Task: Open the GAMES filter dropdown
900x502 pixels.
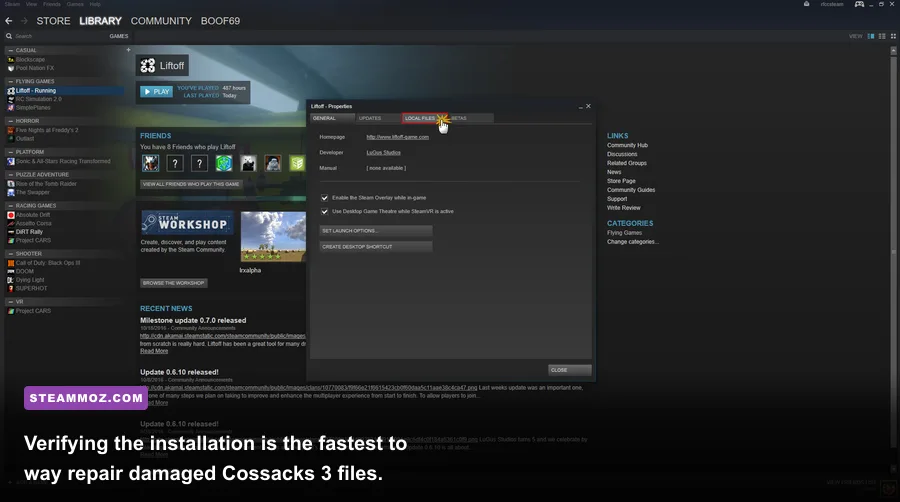Action: 119,36
